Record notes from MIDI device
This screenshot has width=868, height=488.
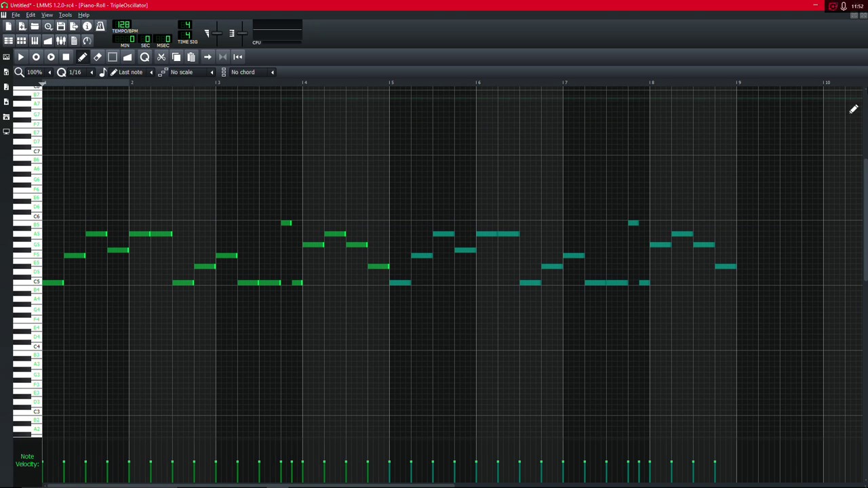(x=36, y=57)
